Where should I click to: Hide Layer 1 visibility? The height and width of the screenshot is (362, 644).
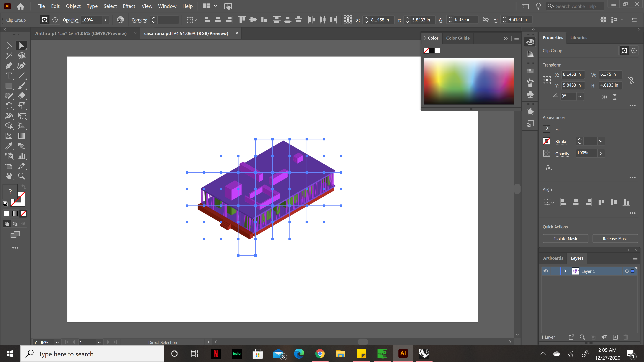click(x=546, y=271)
